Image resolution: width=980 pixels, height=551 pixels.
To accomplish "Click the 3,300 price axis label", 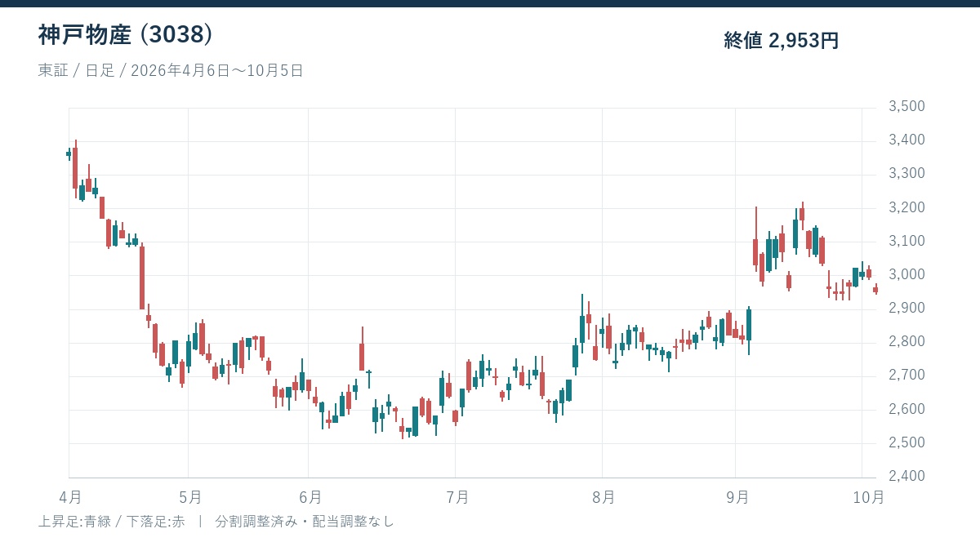I will click(x=906, y=173).
